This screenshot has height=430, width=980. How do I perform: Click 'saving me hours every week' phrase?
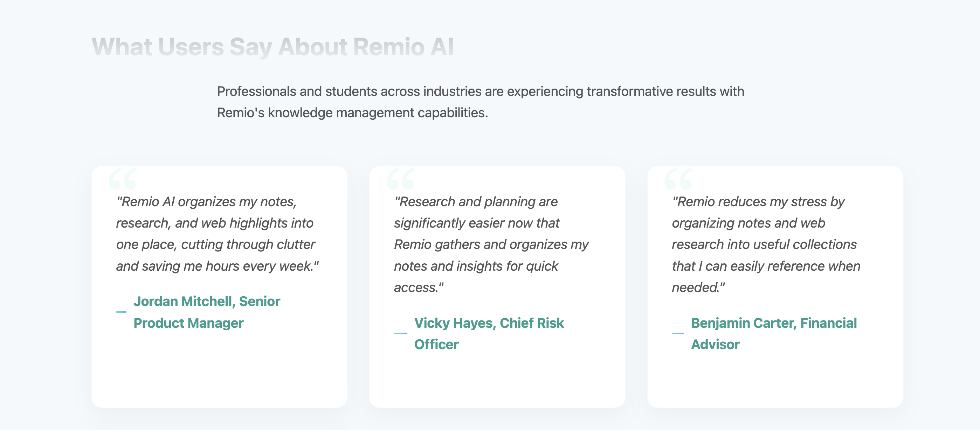227,266
